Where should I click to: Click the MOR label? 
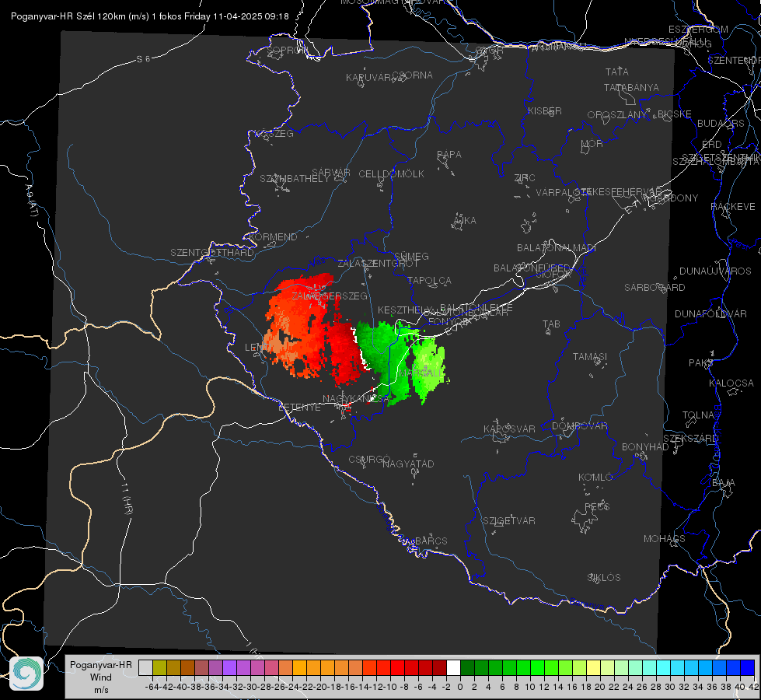[x=592, y=143]
